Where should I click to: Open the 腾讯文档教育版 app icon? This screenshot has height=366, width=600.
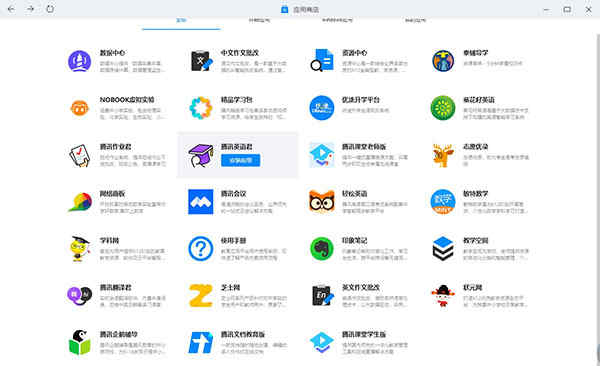pos(201,343)
